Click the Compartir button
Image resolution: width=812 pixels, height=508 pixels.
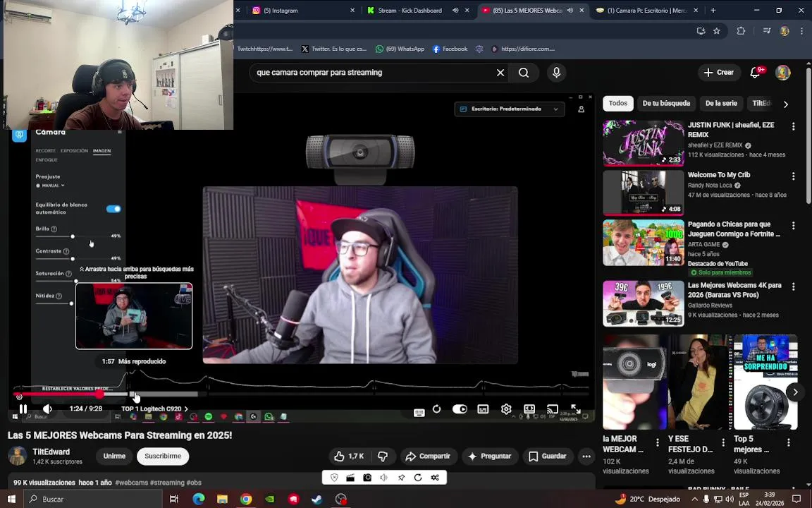428,456
